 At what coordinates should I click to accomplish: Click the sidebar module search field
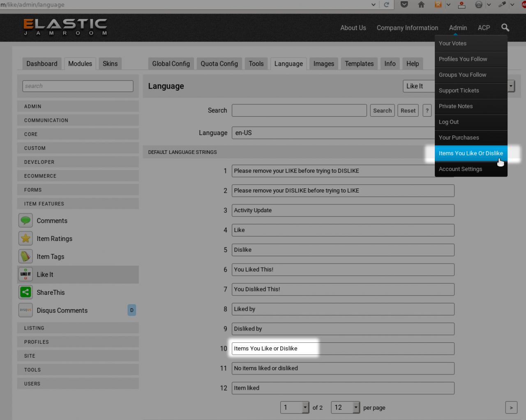point(78,86)
